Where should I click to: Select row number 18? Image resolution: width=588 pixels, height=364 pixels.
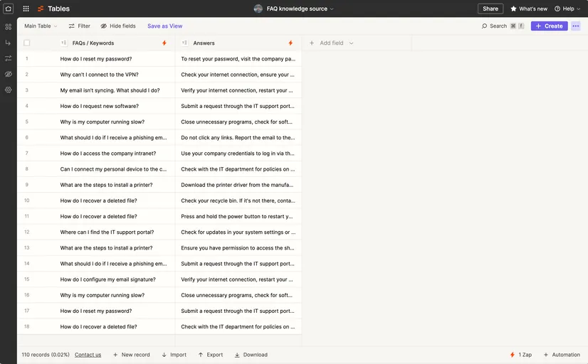(x=26, y=326)
